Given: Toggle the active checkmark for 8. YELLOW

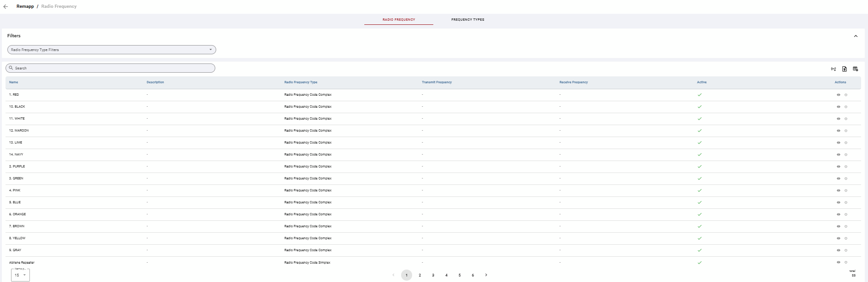Looking at the screenshot, I should click(x=700, y=238).
